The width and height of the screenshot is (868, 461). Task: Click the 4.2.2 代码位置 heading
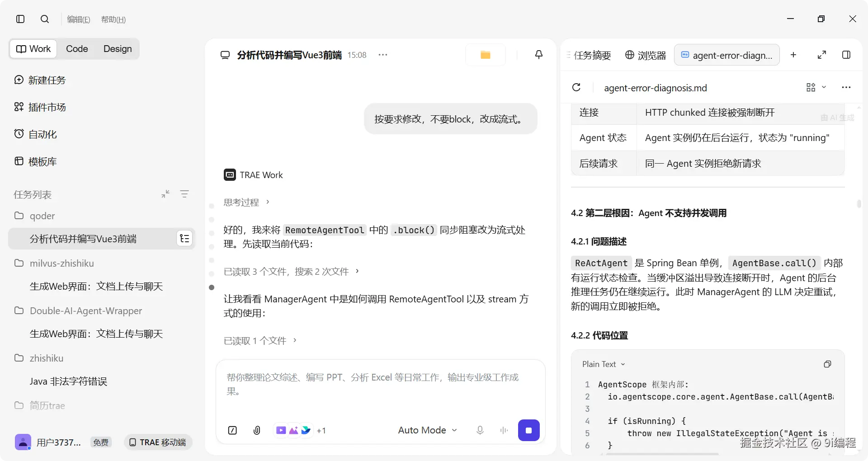pyautogui.click(x=599, y=335)
